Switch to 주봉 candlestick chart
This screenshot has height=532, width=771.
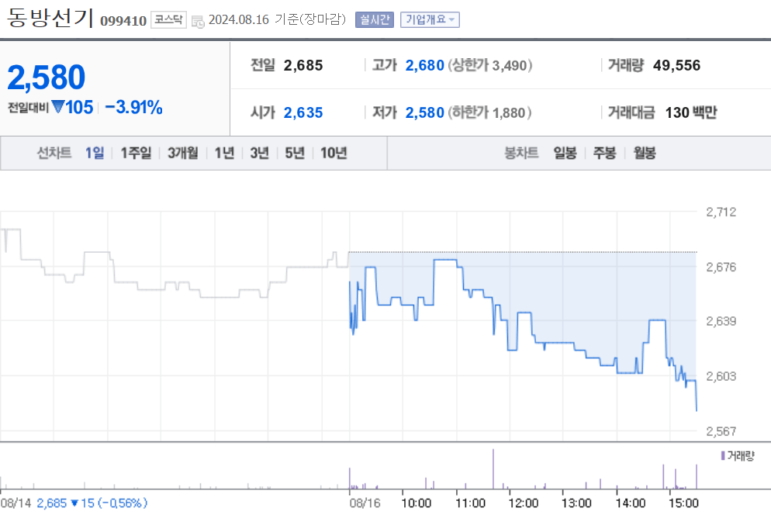click(605, 153)
